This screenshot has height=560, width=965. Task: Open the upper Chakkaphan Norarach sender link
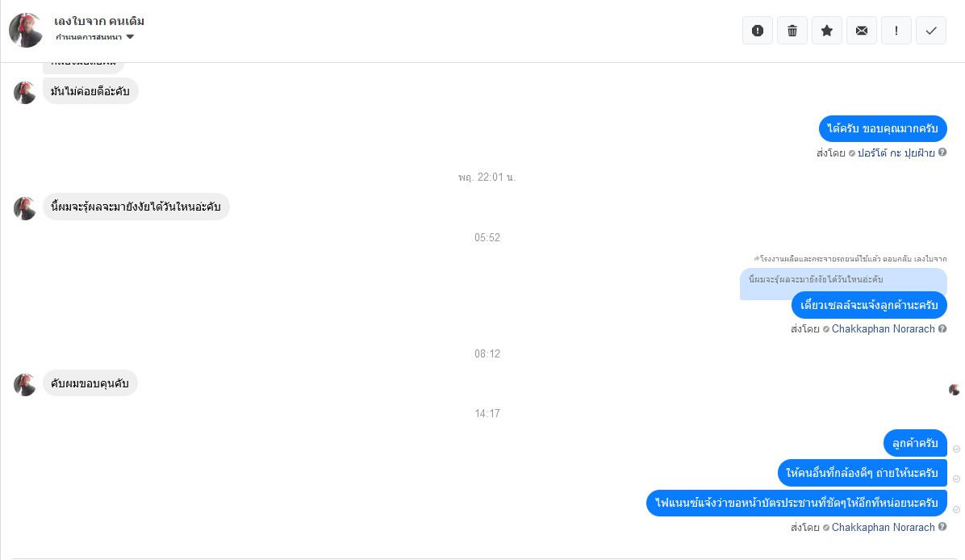click(x=884, y=328)
